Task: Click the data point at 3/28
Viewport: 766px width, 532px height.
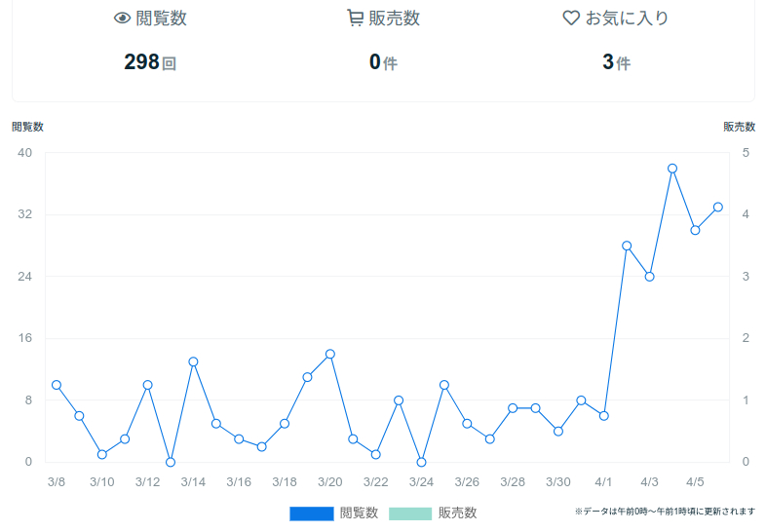Action: tap(513, 408)
